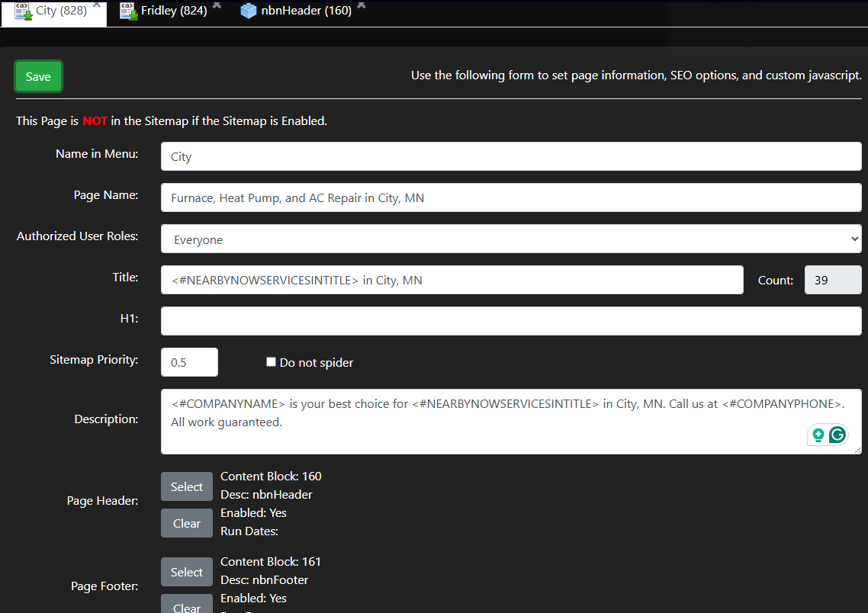Select the Sitemap Priority input box

[x=189, y=362]
